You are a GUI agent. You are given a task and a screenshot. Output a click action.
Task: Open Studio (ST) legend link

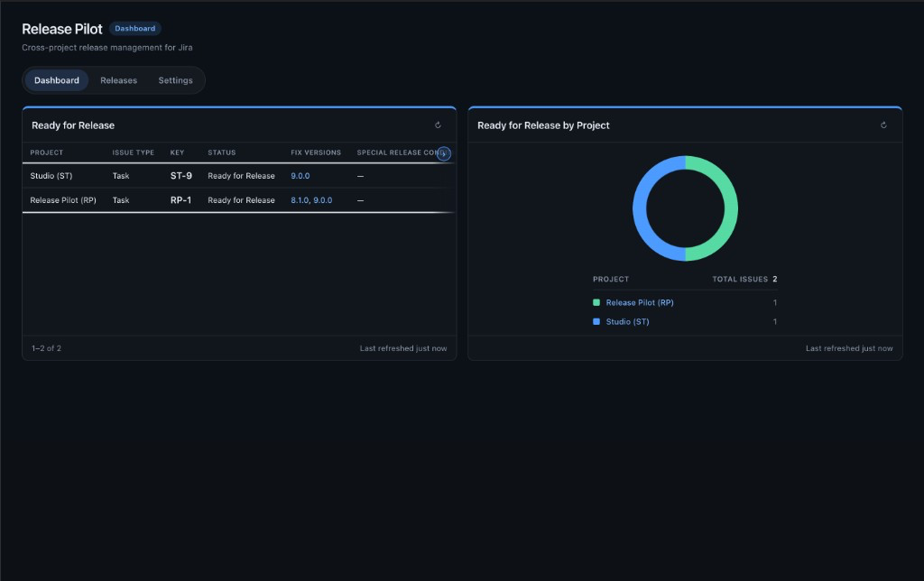628,322
